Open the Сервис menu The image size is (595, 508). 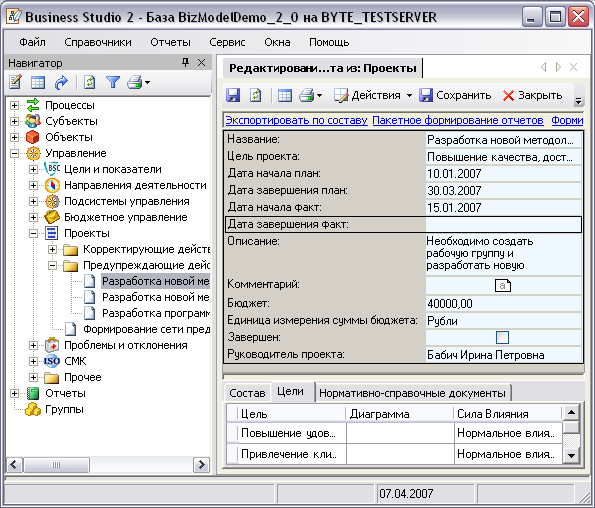pyautogui.click(x=227, y=42)
